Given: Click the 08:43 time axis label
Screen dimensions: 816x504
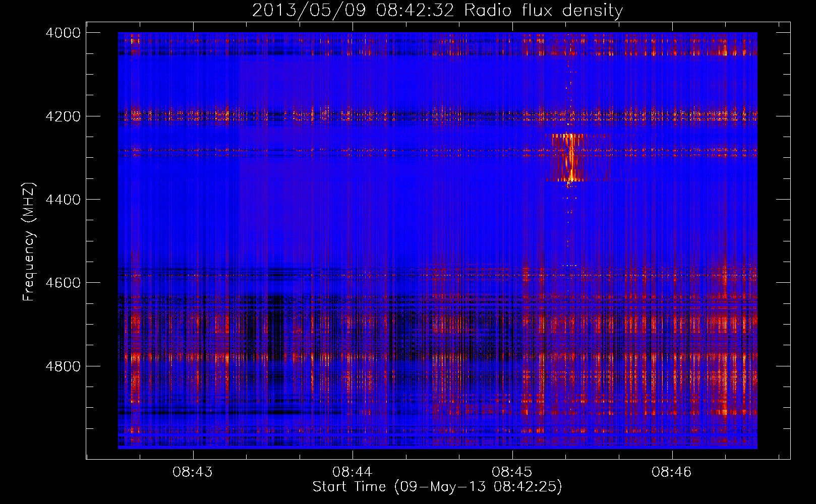Looking at the screenshot, I should 193,472.
